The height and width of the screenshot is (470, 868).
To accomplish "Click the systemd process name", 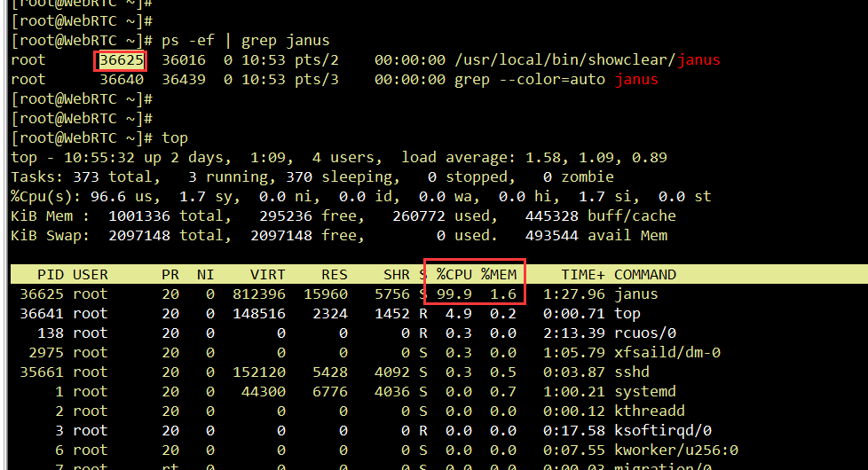I will point(645,391).
